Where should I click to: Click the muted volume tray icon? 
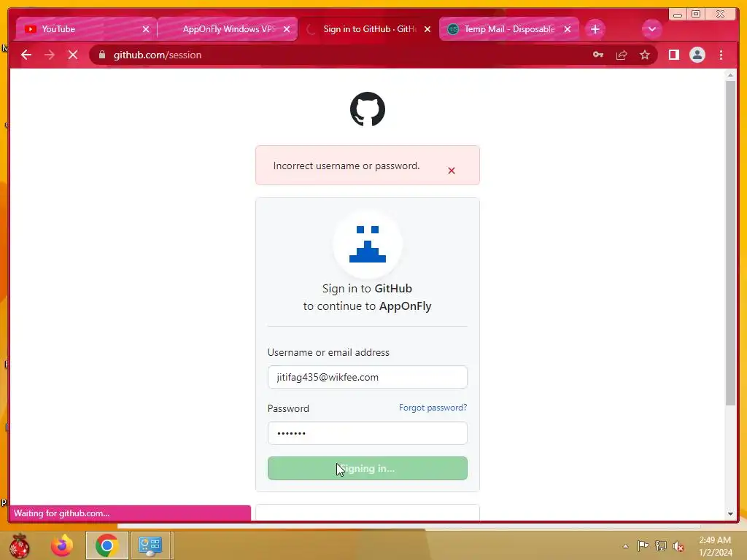click(x=678, y=546)
